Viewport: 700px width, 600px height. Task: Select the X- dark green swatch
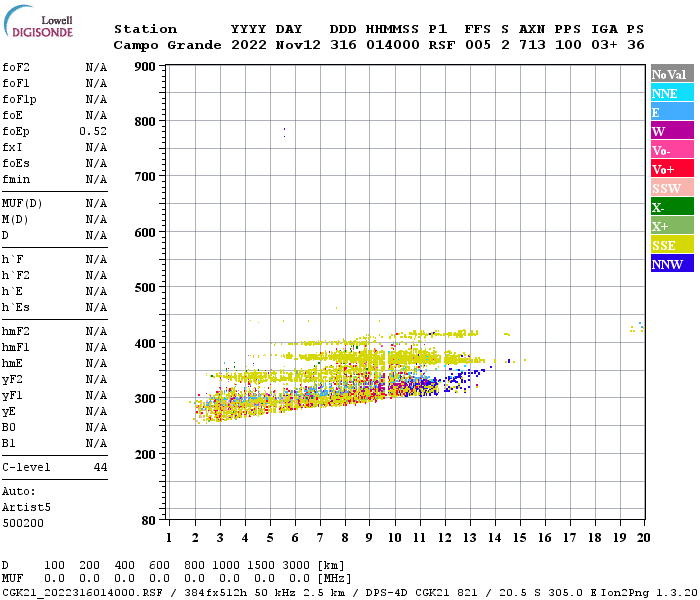click(672, 207)
